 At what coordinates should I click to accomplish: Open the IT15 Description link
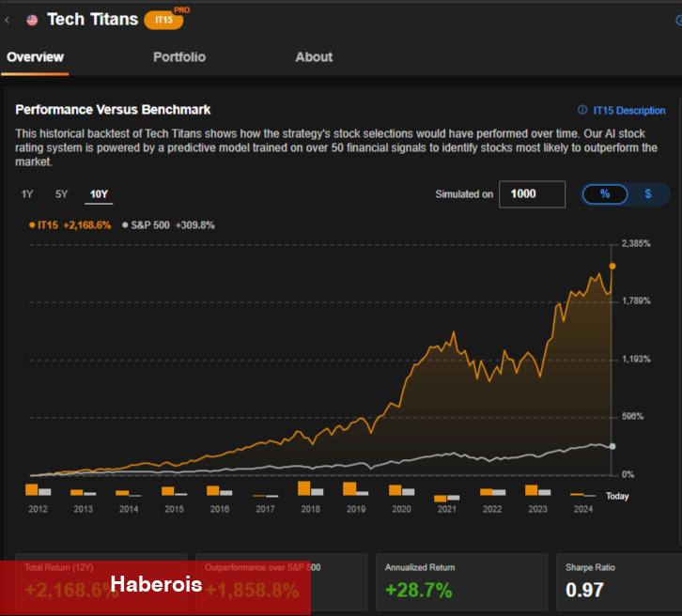click(x=628, y=111)
